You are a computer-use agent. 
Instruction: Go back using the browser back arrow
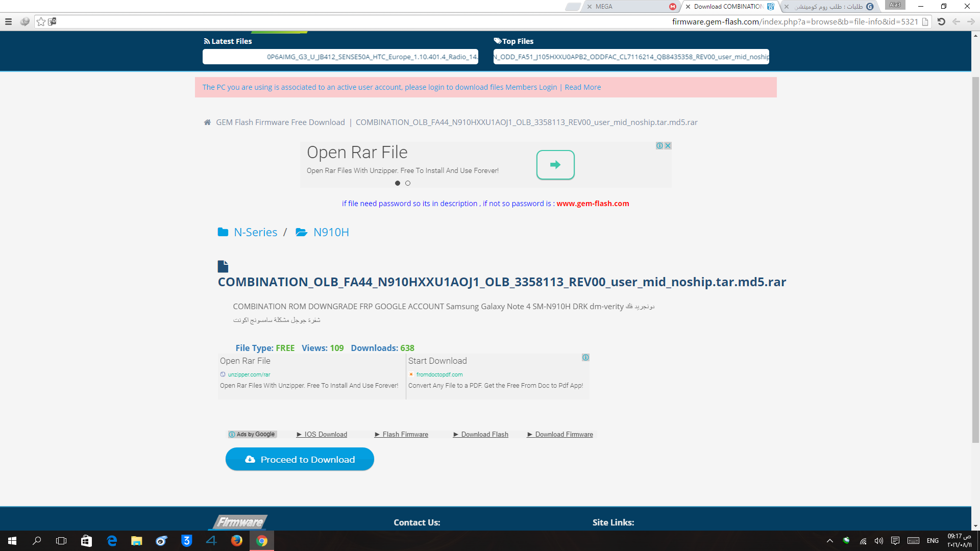956,22
